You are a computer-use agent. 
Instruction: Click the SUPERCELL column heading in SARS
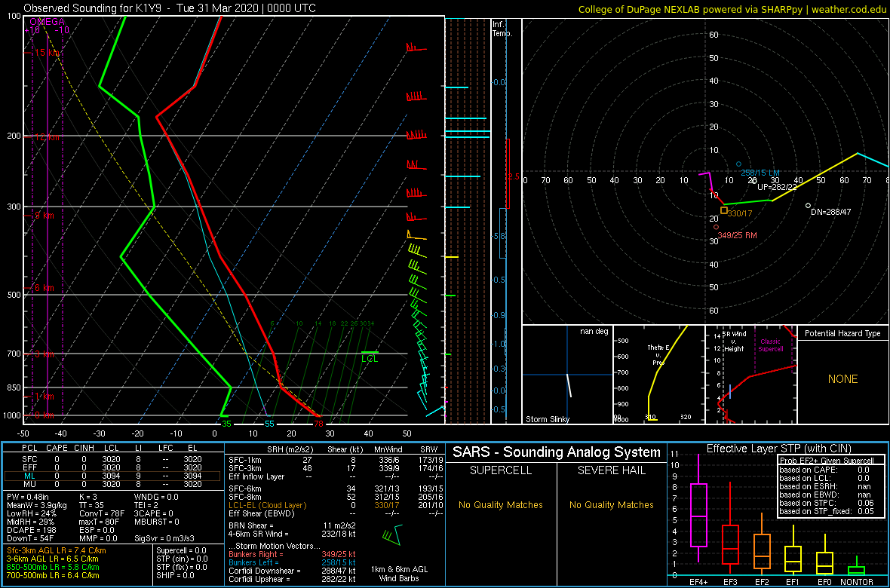[x=501, y=470]
